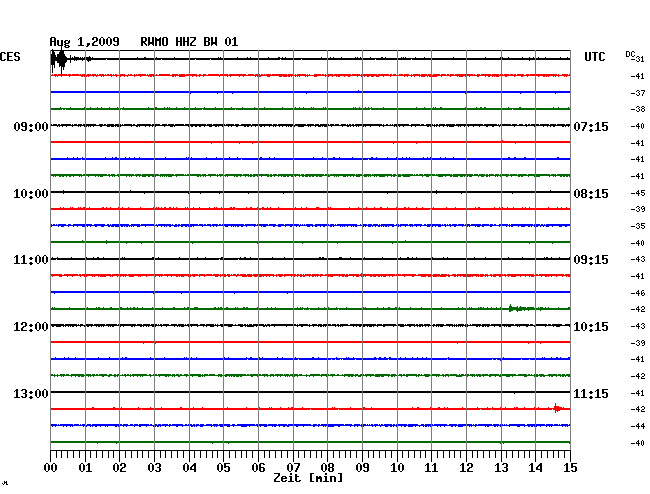The height and width of the screenshot is (494, 650).
Task: Select the '07' minute axis label
Action: 293,467
